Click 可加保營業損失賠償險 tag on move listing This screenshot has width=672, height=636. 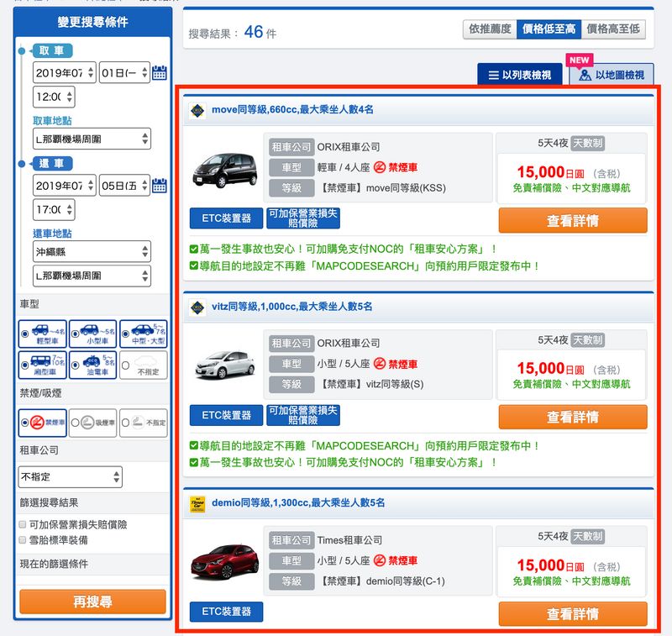pos(303,218)
